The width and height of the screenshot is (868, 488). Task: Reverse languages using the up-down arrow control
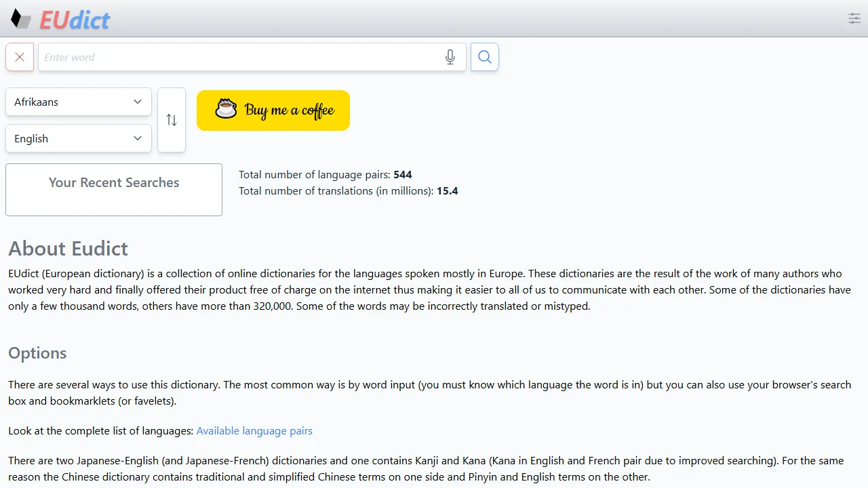172,120
